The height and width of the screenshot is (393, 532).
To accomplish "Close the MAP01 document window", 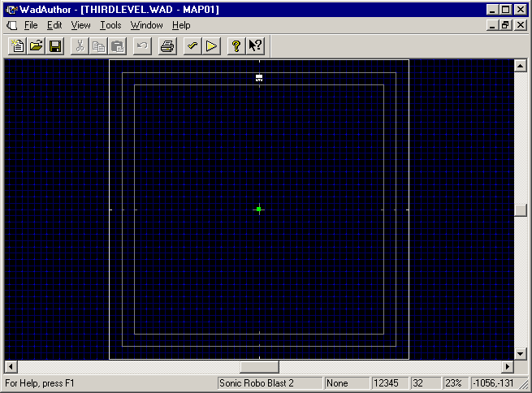I will click(521, 25).
